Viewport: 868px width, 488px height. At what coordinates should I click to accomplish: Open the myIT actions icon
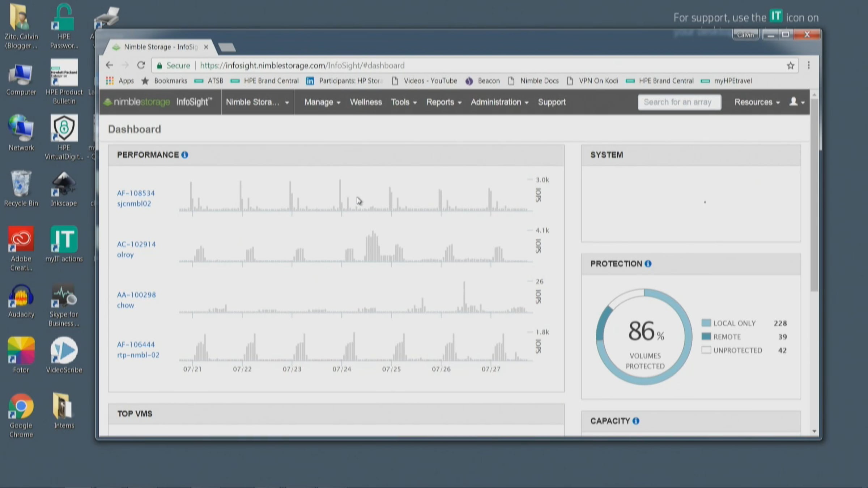64,244
